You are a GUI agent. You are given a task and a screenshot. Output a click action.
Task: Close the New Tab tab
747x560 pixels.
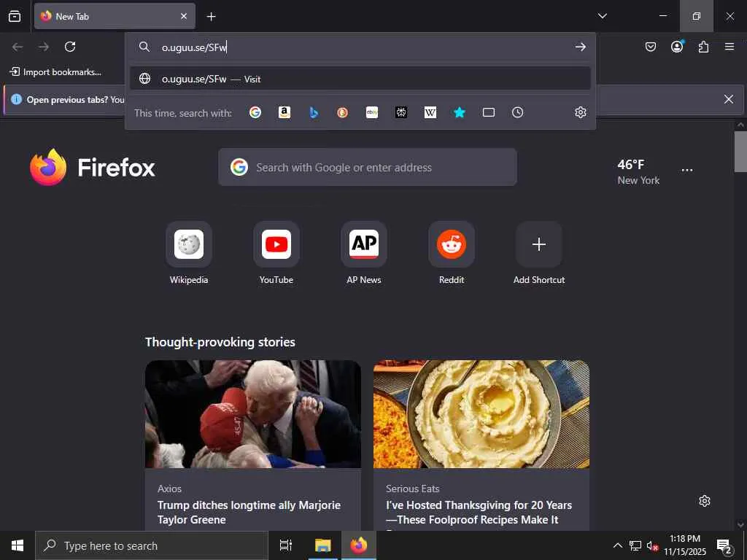click(x=184, y=16)
